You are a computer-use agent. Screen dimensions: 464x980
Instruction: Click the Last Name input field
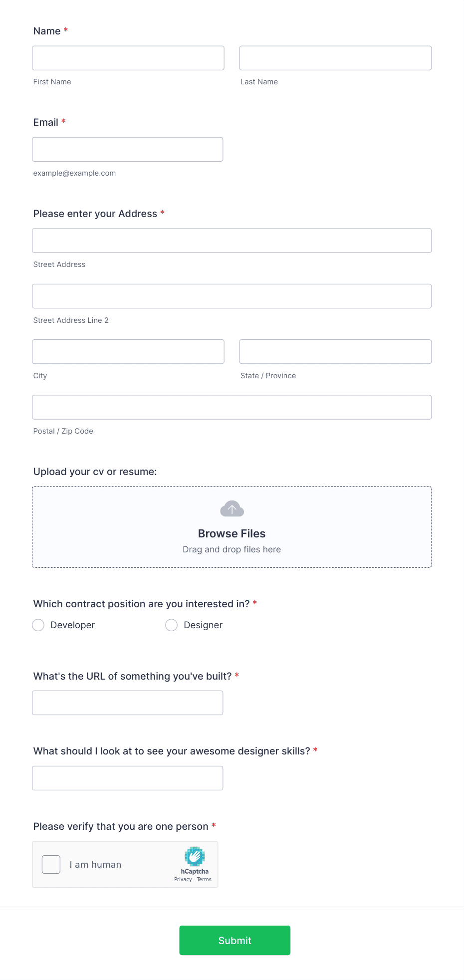[x=335, y=57]
